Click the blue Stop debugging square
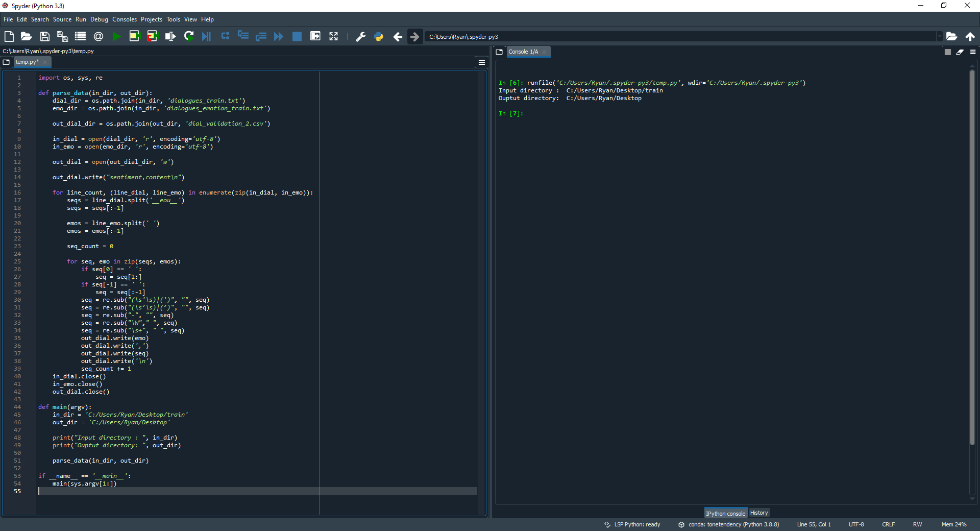This screenshot has width=980, height=531. tap(297, 36)
